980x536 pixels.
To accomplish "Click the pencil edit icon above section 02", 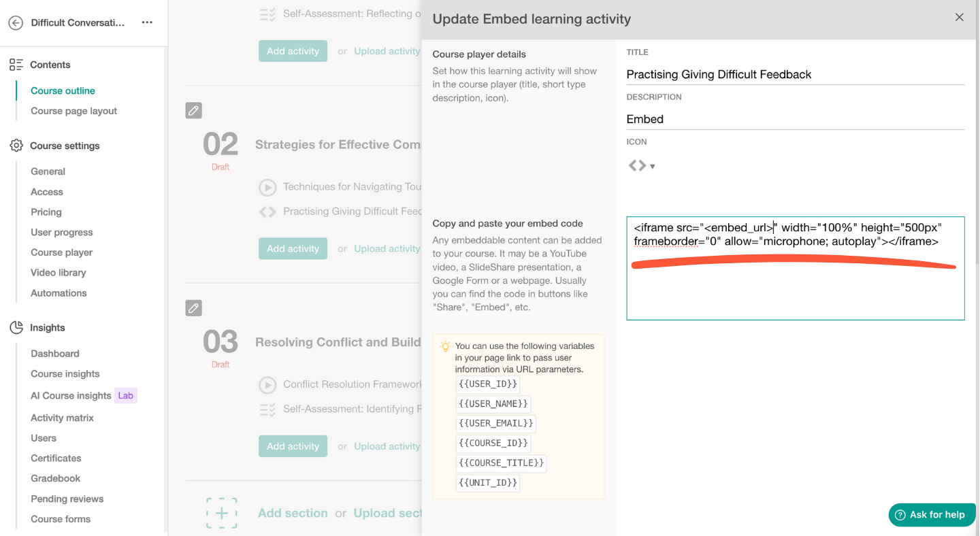I will click(x=193, y=110).
